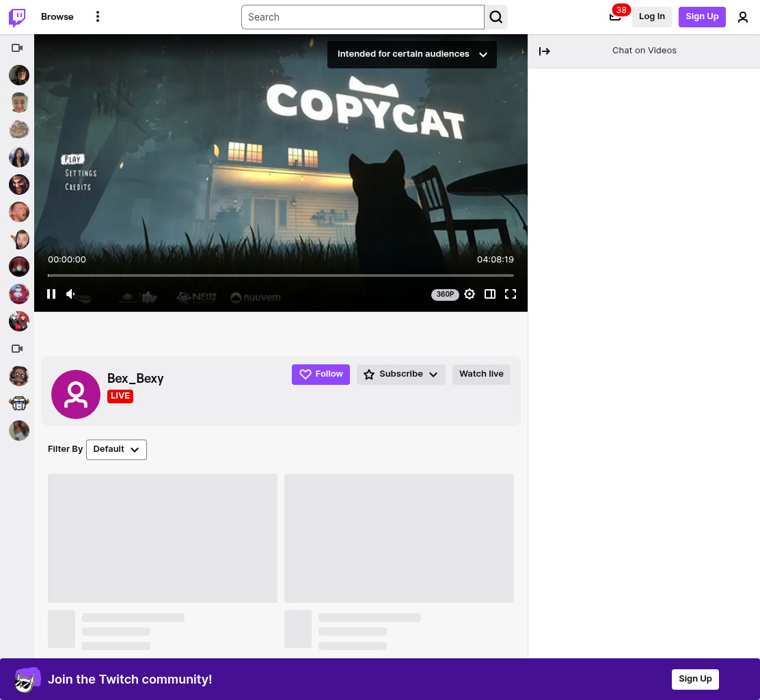Image resolution: width=760 pixels, height=700 pixels.
Task: Follow Bex_Bexy with the Follow button
Action: [x=321, y=374]
